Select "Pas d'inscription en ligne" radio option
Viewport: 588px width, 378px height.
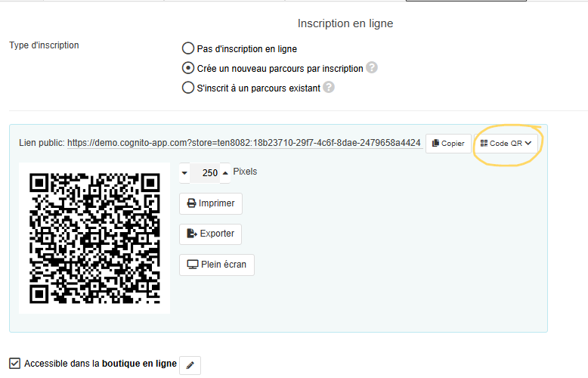[188, 49]
